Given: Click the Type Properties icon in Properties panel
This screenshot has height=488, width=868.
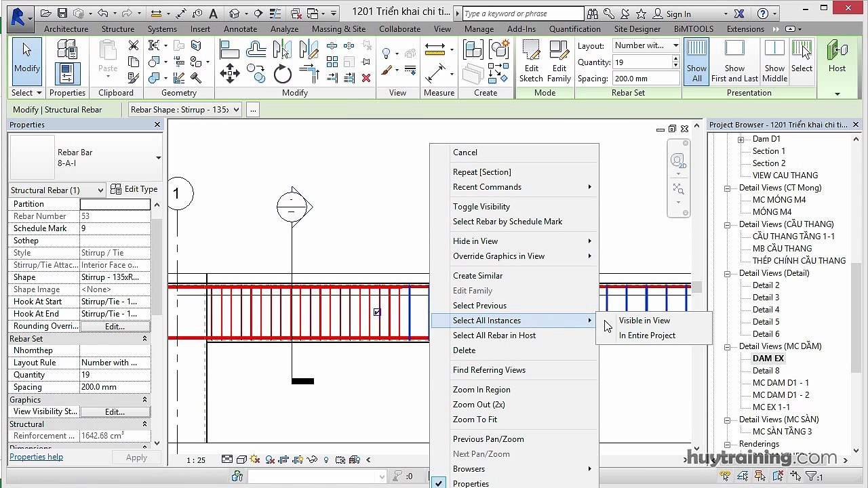Looking at the screenshot, I should (67, 50).
